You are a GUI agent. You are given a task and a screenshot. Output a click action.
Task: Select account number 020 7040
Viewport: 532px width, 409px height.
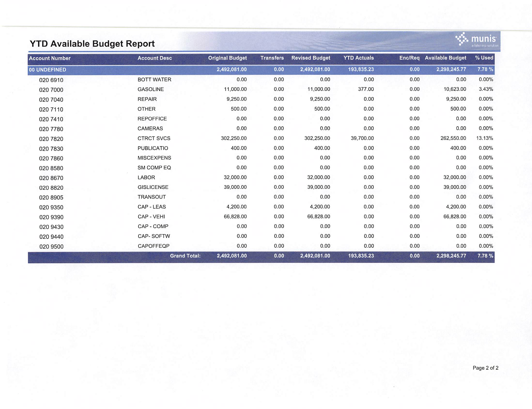tap(51, 99)
